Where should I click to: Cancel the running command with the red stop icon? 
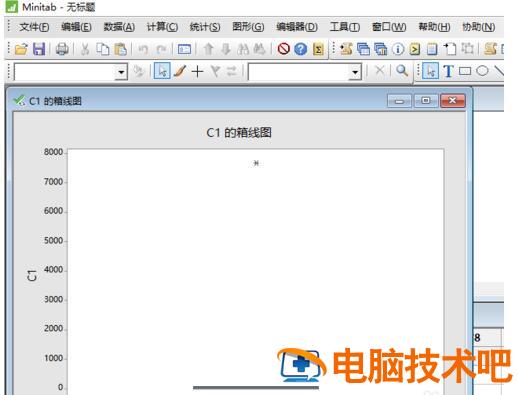click(x=283, y=49)
